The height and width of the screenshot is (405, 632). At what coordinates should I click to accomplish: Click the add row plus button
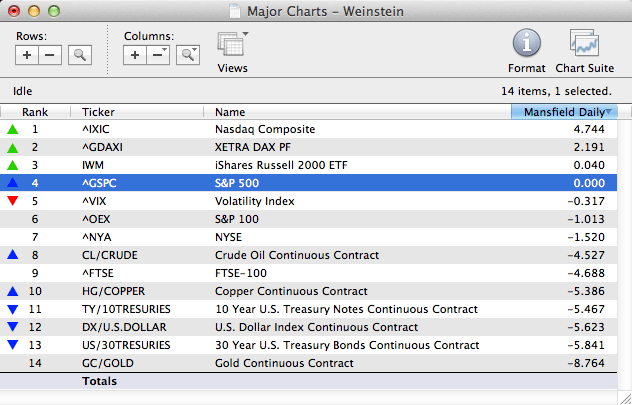click(28, 55)
